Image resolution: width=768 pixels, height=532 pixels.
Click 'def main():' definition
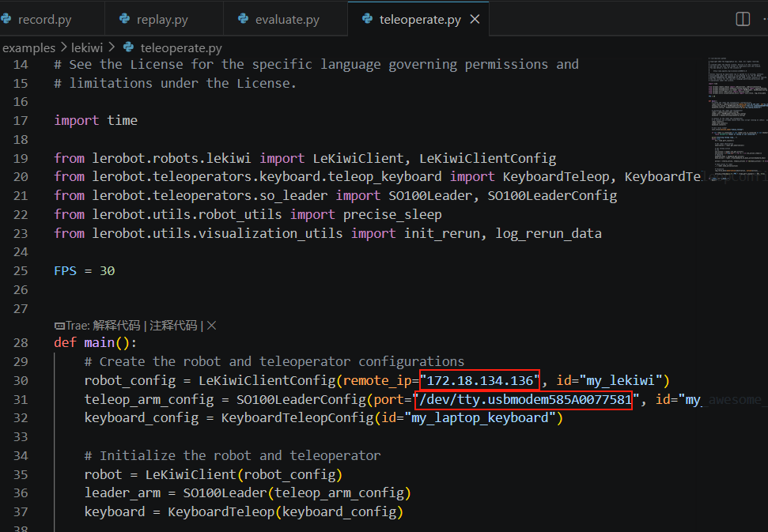[95, 342]
